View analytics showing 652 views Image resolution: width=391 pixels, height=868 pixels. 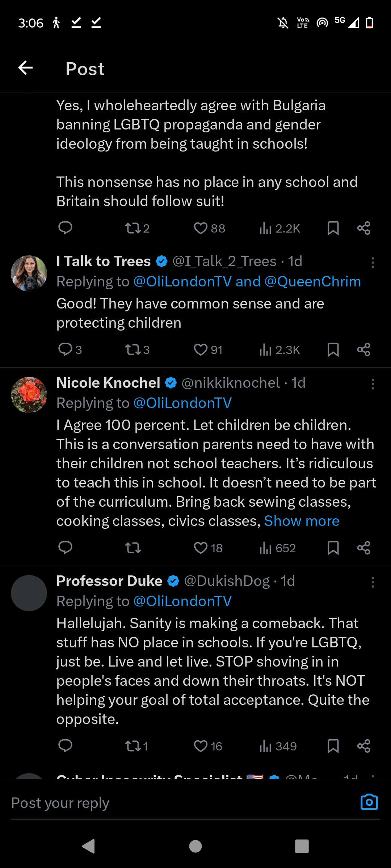click(x=277, y=548)
